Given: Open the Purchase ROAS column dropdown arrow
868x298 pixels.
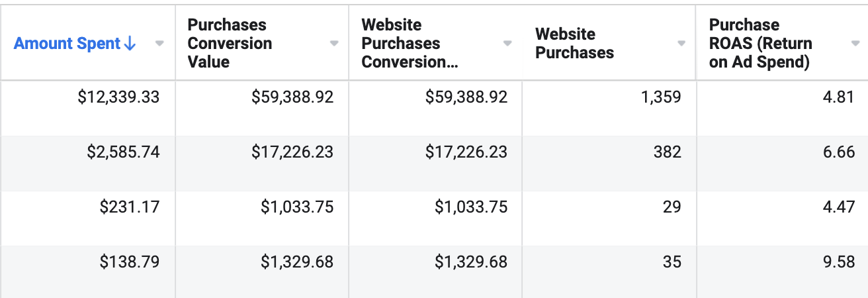Looking at the screenshot, I should coord(855,44).
